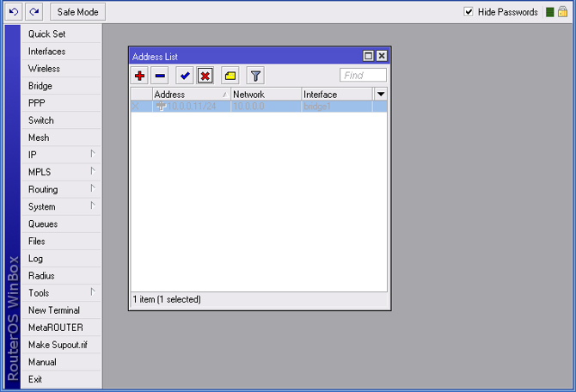The height and width of the screenshot is (392, 576).
Task: Click the padlock status icon
Action: coord(563,12)
